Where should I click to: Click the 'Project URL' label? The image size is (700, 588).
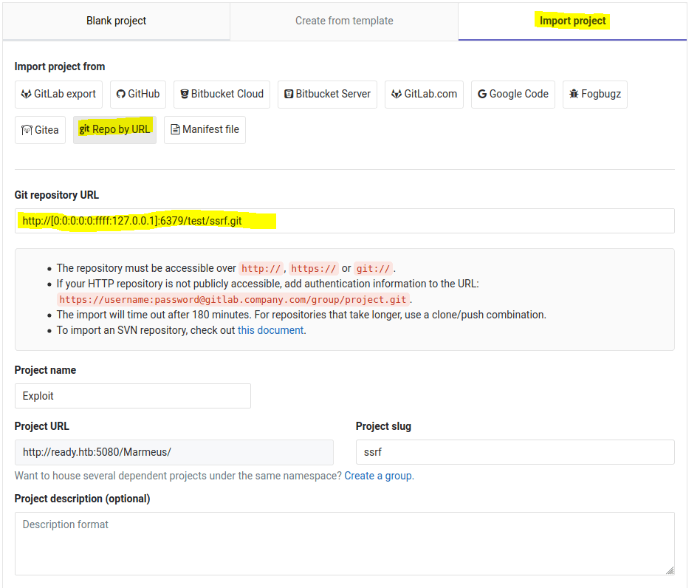click(42, 426)
